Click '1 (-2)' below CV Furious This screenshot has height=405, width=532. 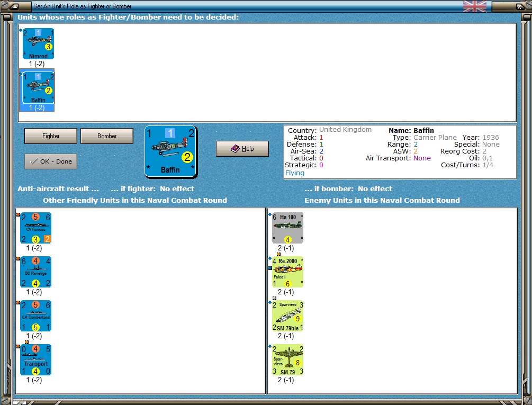point(34,248)
